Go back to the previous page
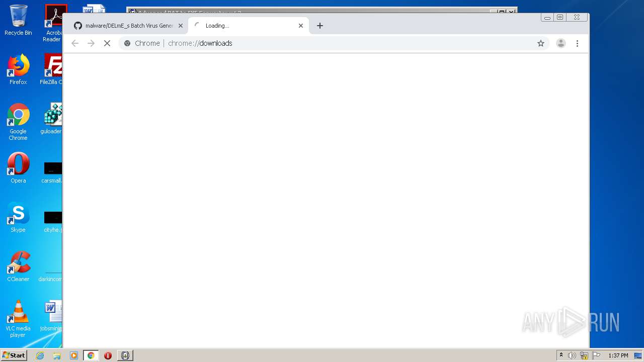The image size is (644, 362). click(x=75, y=43)
